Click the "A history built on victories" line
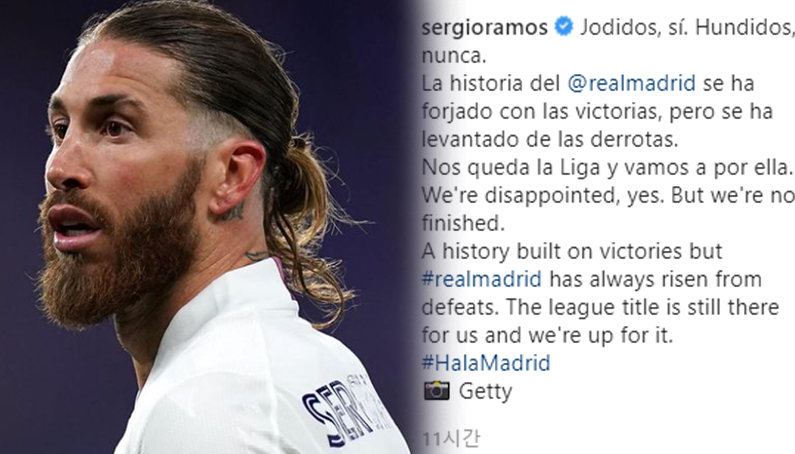 [x=572, y=251]
